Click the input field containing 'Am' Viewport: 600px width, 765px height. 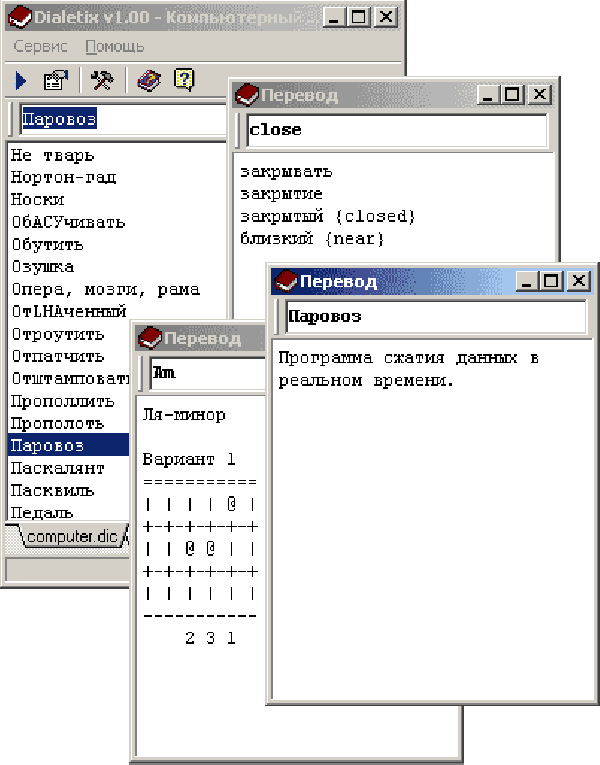click(208, 373)
